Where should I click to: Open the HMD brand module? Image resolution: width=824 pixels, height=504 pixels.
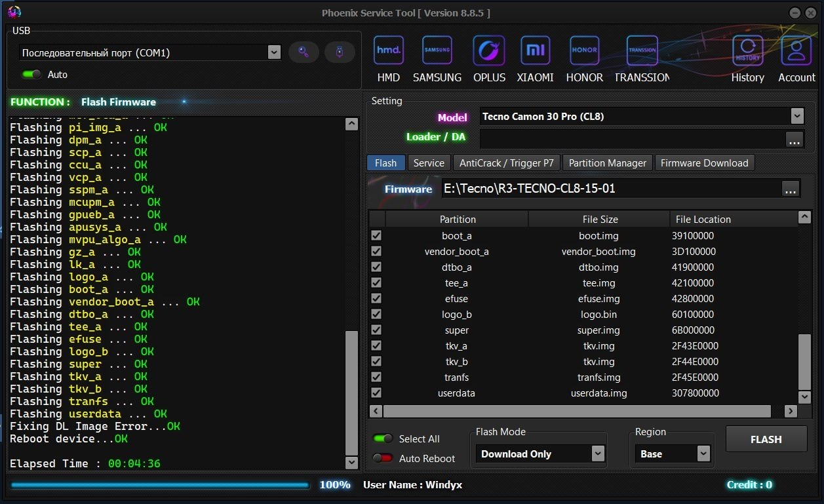(x=388, y=51)
